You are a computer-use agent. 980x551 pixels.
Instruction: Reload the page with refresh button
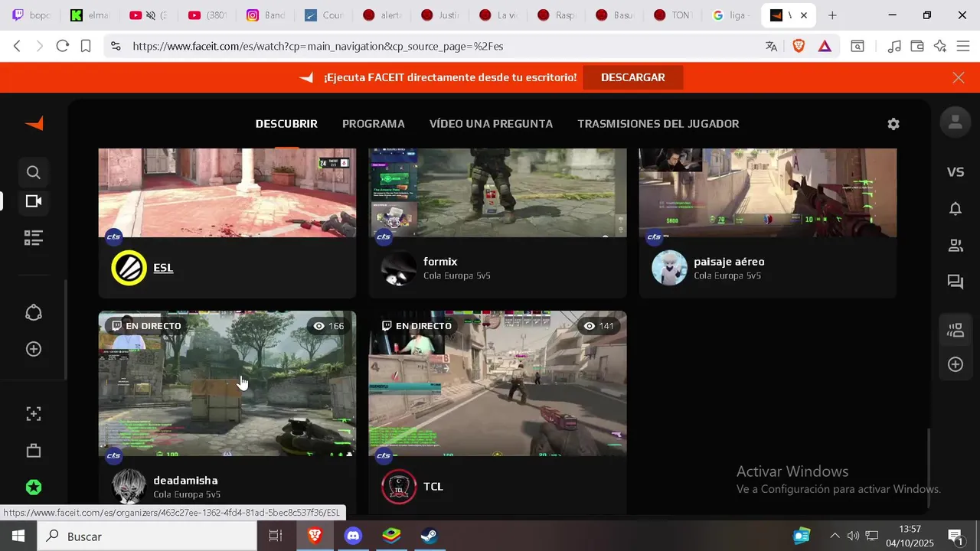click(x=63, y=46)
